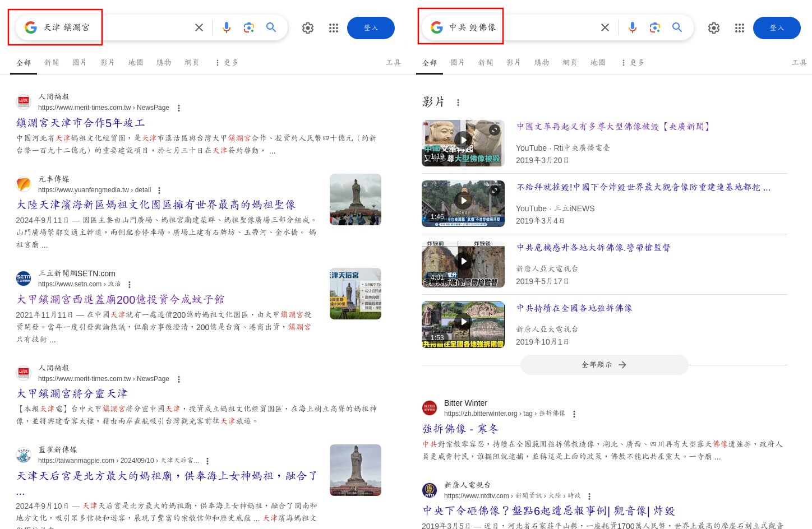Switch to 影片 tab in right window
Viewport: 812px width, 529px height.
(514, 63)
